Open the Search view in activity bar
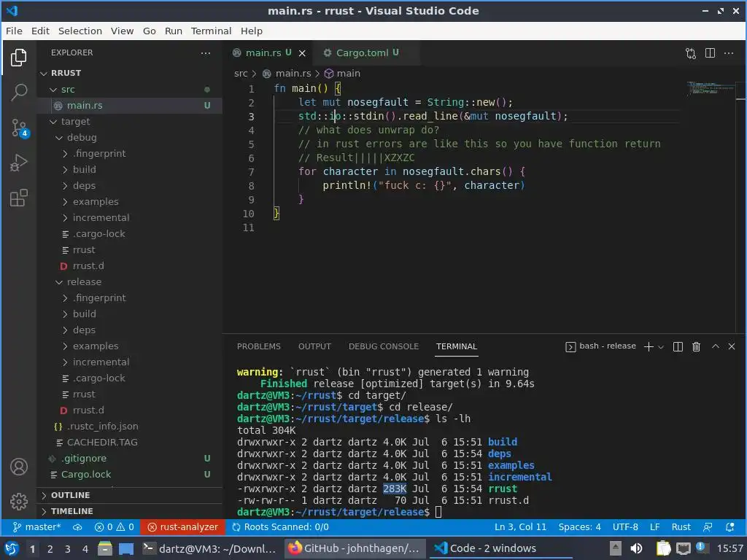This screenshot has height=560, width=747. coord(18,93)
